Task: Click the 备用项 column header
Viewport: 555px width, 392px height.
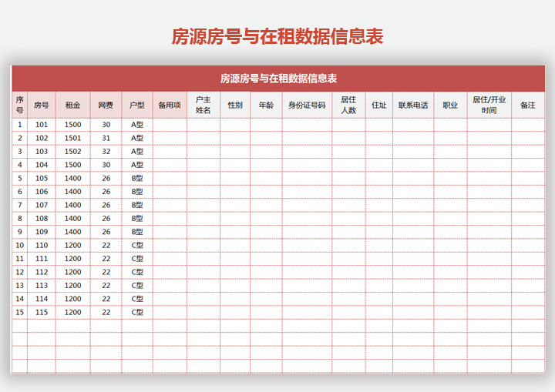Action: coord(170,105)
